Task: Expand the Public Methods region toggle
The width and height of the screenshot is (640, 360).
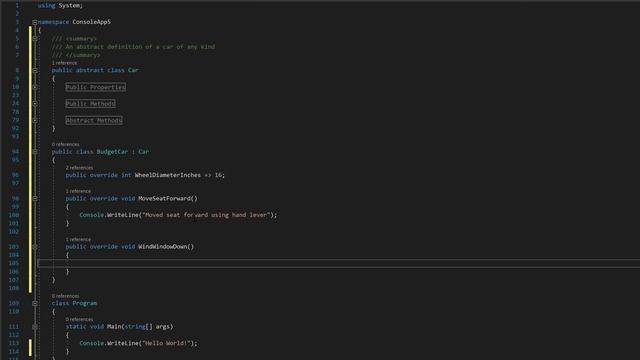Action: (x=35, y=104)
